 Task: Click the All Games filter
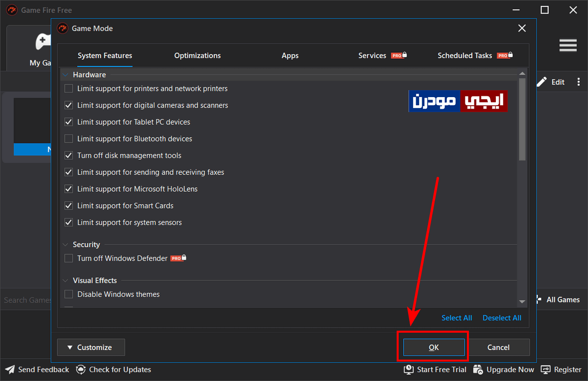tap(563, 300)
